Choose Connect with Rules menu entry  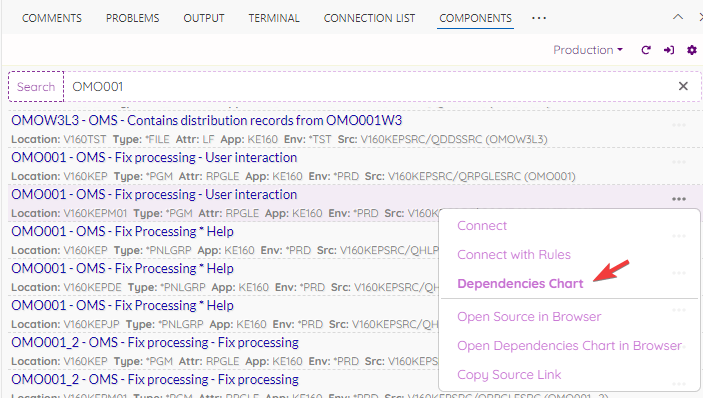514,255
